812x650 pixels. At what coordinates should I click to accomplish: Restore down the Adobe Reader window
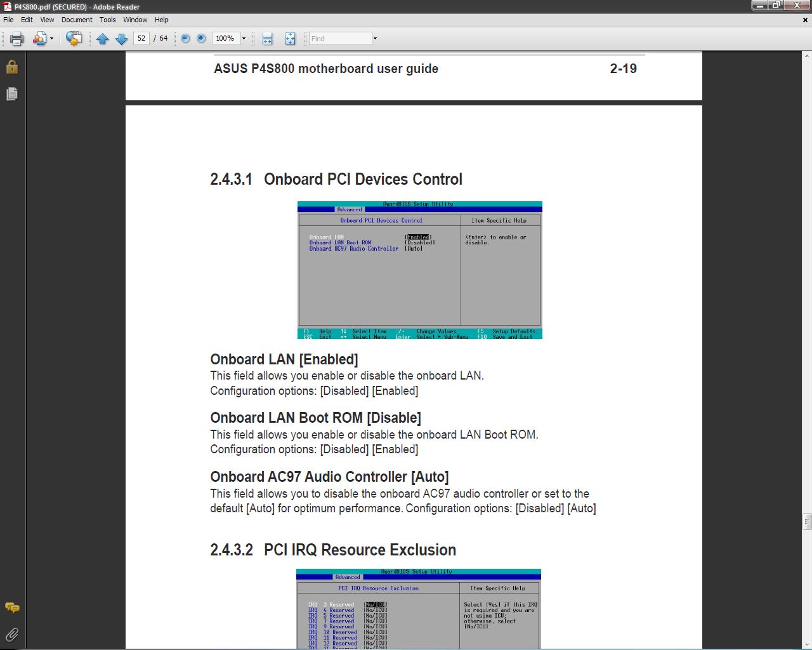[x=776, y=5]
